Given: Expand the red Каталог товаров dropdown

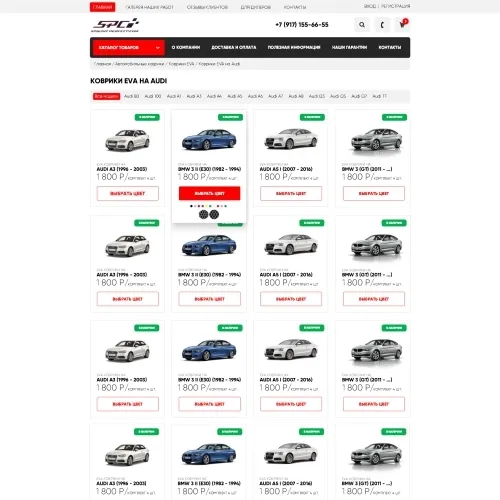Looking at the screenshot, I should (129, 47).
